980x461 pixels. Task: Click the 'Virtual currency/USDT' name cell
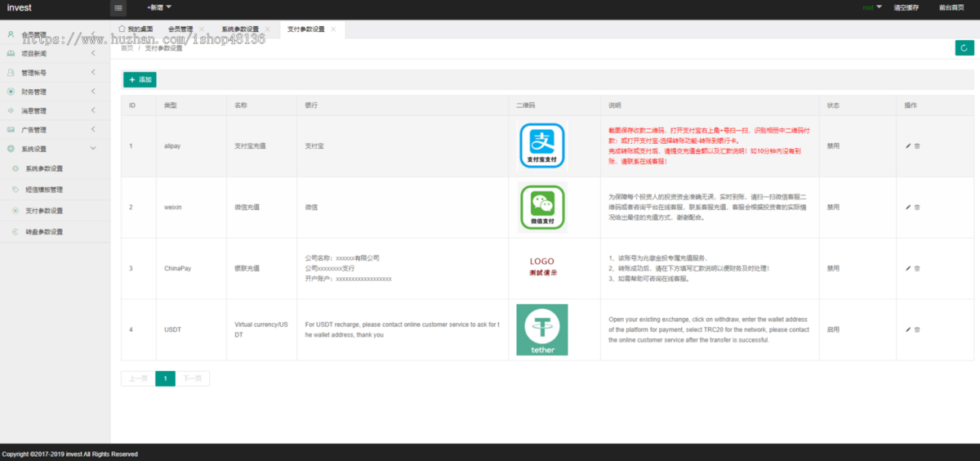coord(261,329)
